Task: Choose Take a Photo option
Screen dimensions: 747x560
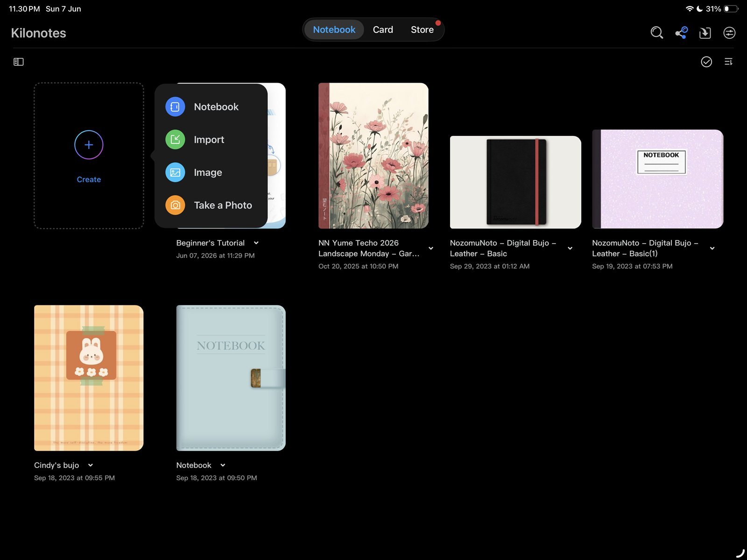Action: (x=211, y=205)
